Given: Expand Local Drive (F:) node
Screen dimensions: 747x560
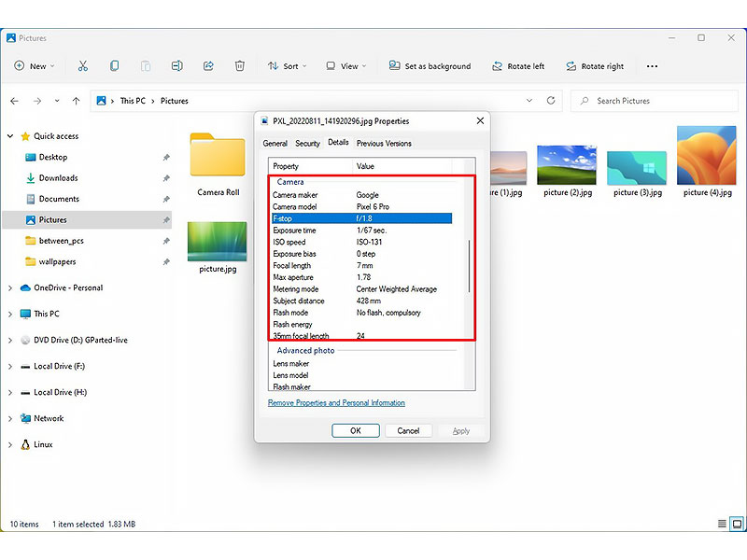Looking at the screenshot, I should tap(10, 367).
